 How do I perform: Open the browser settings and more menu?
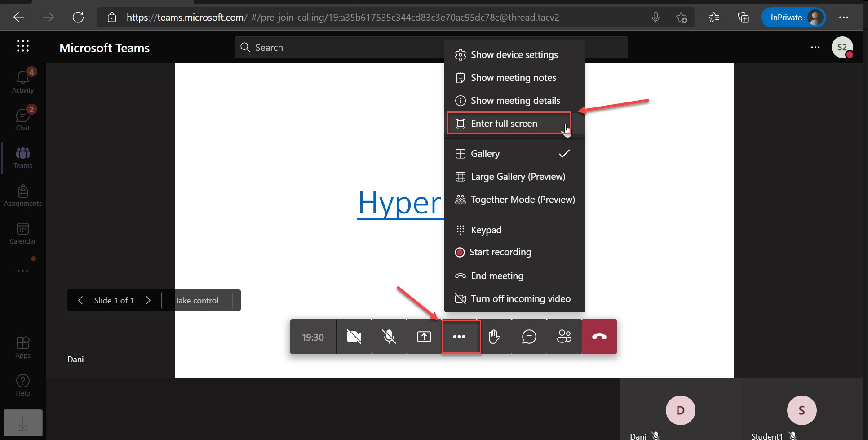point(844,18)
